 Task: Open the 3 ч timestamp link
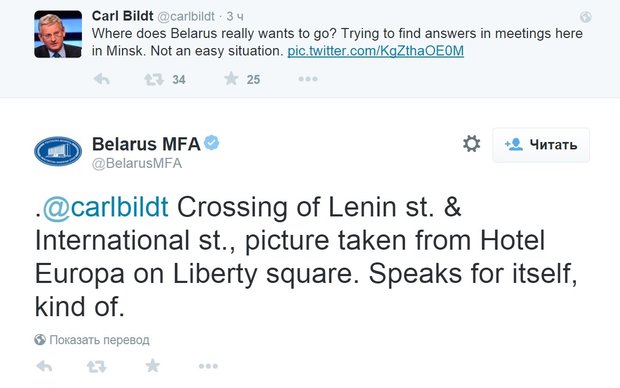235,17
